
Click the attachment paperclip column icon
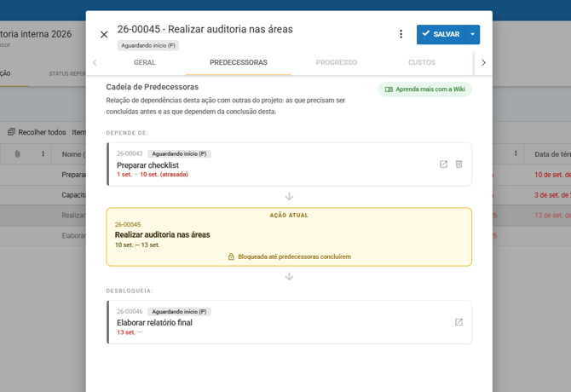click(x=17, y=154)
